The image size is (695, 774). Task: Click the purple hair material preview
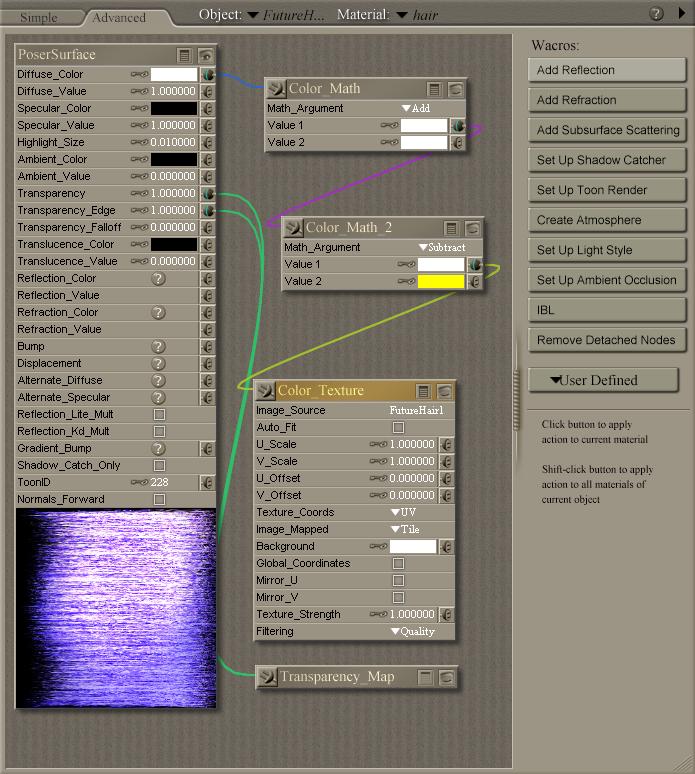[116, 609]
